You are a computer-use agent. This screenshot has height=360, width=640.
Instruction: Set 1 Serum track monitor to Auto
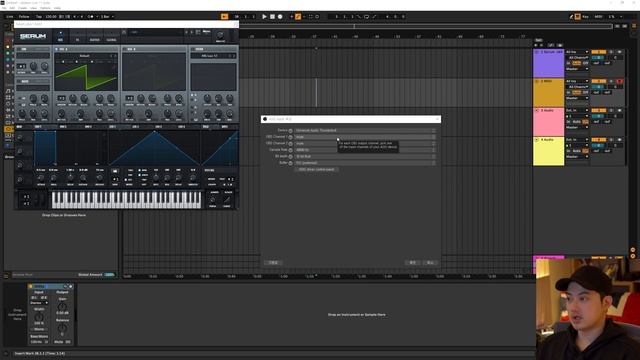point(576,63)
